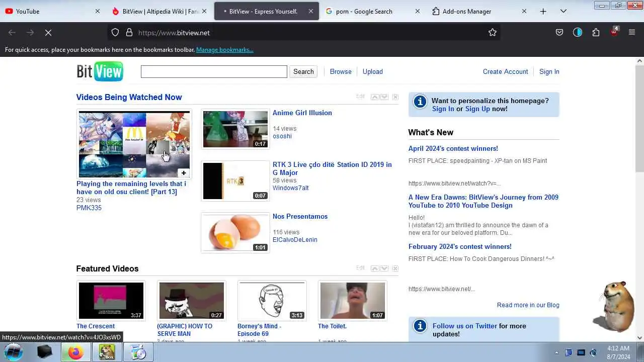644x362 pixels.
Task: Click the Firefox taskbar icon
Action: (x=75, y=352)
